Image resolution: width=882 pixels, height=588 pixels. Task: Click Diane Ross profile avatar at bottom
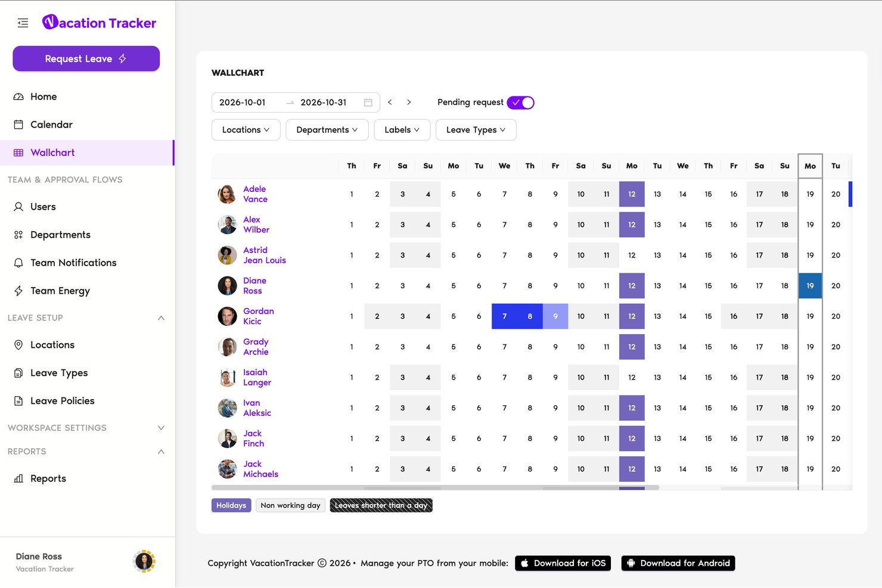tap(144, 561)
